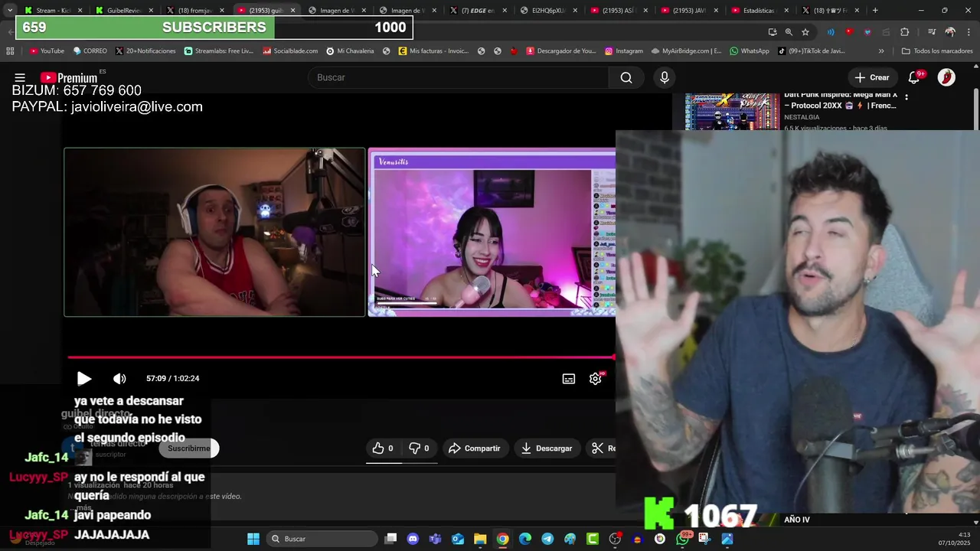Click the Windows taskbar Buscar search box
This screenshot has width=980, height=551.
pos(321,539)
